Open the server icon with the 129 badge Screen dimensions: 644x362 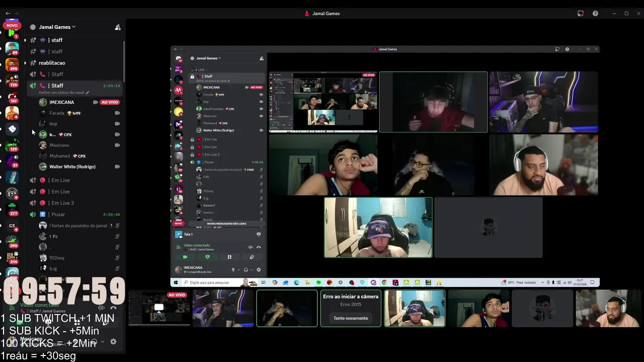click(x=12, y=145)
